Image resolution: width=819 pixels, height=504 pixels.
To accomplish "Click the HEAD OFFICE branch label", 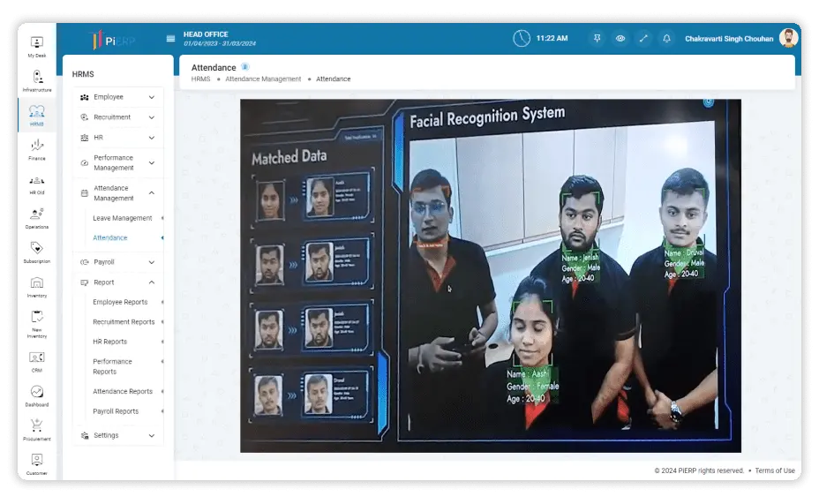I will 206,34.
